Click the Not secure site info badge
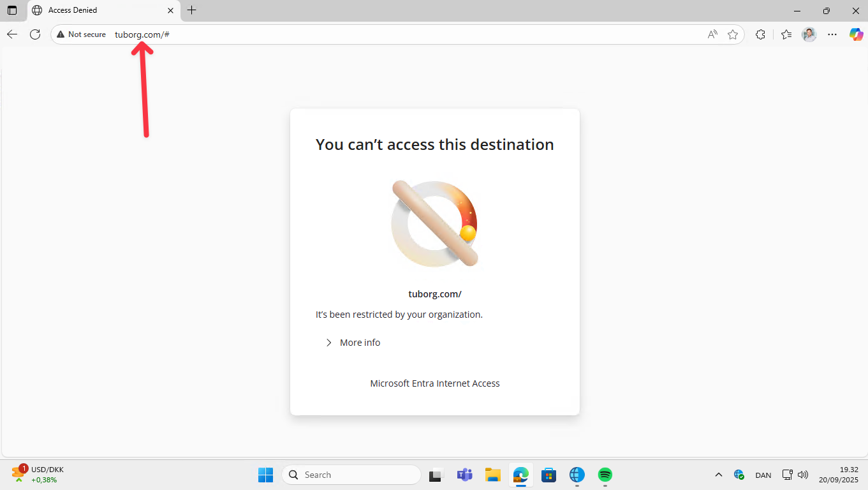 point(81,34)
